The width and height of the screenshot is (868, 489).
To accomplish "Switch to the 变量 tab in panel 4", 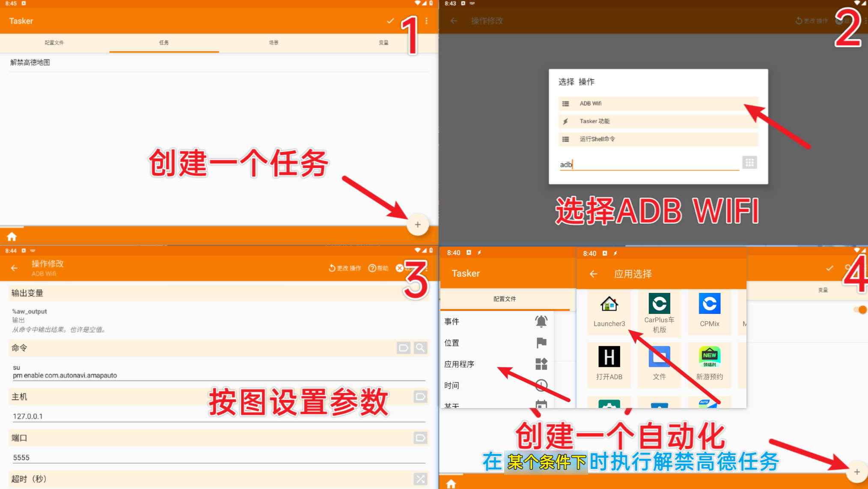I will [823, 290].
